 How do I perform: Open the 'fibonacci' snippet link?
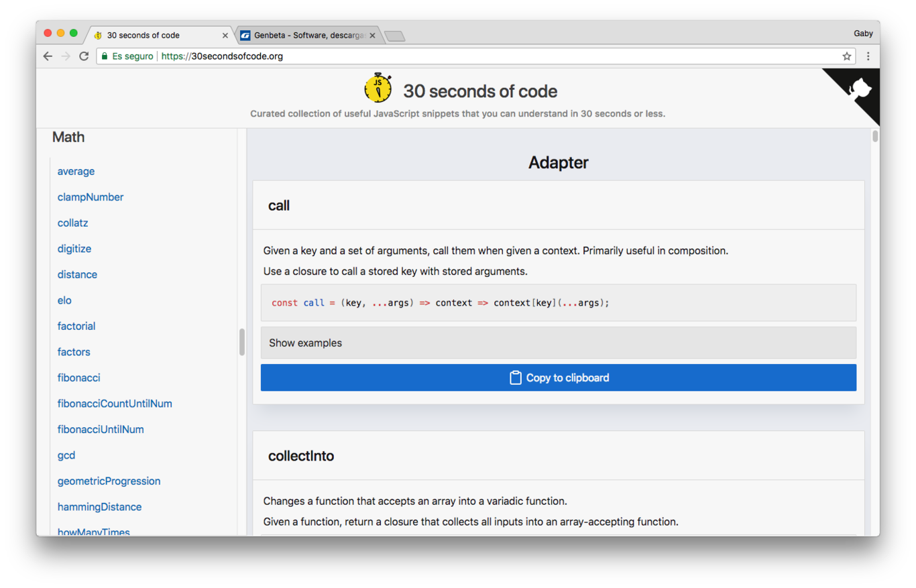tap(78, 377)
